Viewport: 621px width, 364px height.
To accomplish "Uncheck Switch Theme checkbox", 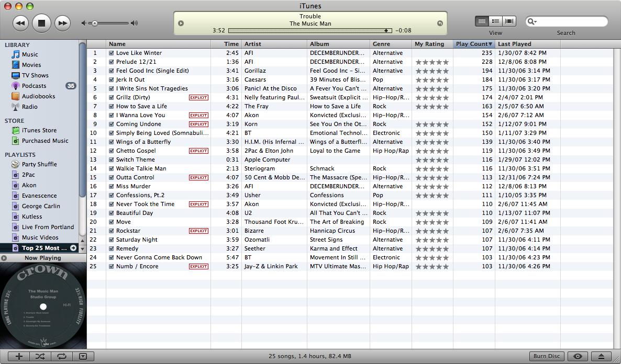I will click(x=112, y=160).
